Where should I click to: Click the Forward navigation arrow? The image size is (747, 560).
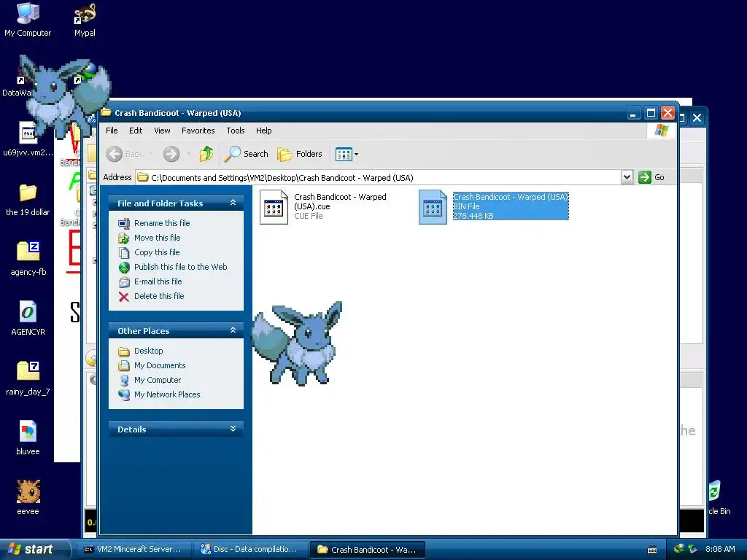coord(171,154)
